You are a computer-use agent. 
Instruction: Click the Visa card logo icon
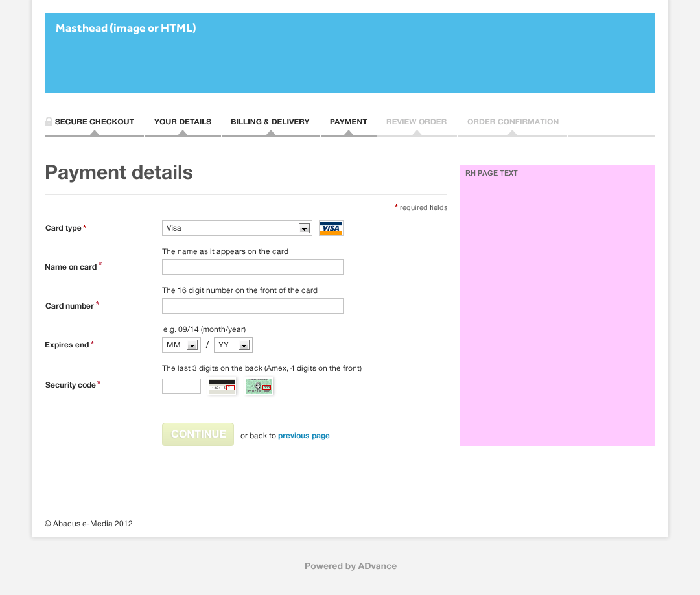331,228
